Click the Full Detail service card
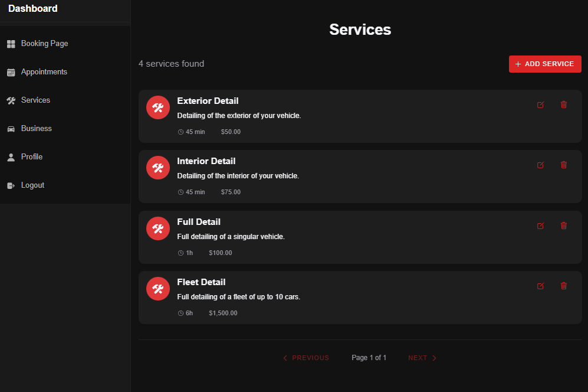Image resolution: width=588 pixels, height=392 pixels. click(360, 237)
